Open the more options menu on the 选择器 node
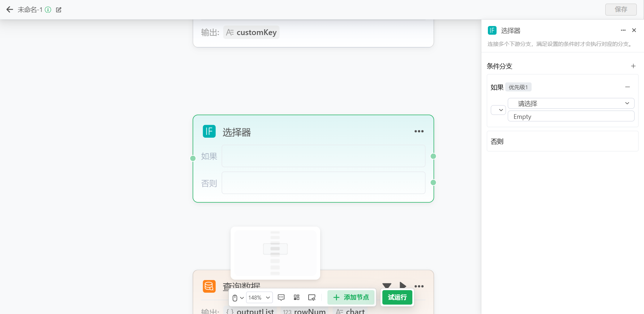644x314 pixels. coord(419,132)
